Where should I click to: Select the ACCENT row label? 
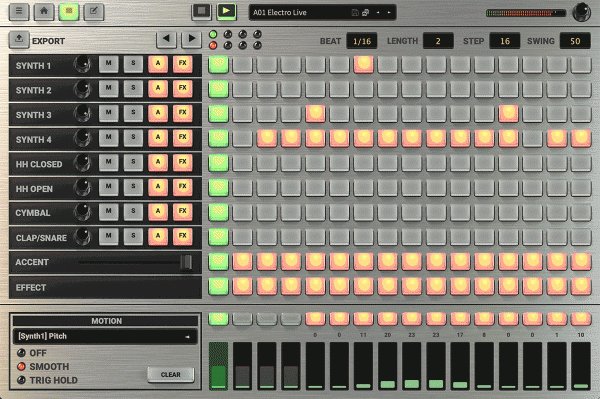[32, 262]
